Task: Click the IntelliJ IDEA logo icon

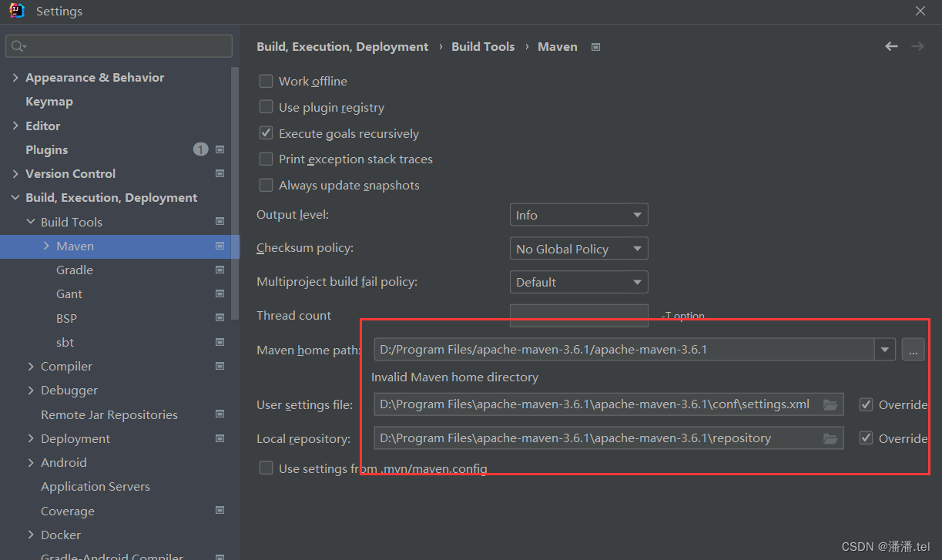Action: [x=17, y=11]
